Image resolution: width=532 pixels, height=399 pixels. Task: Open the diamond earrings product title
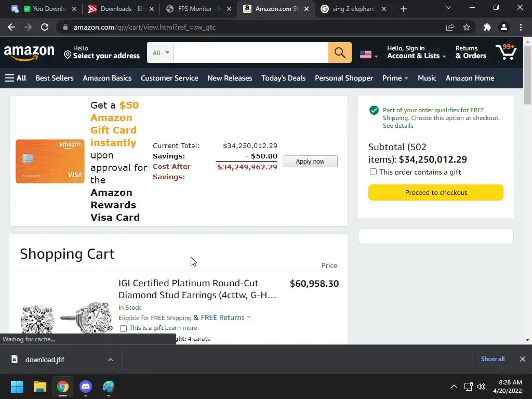click(197, 289)
